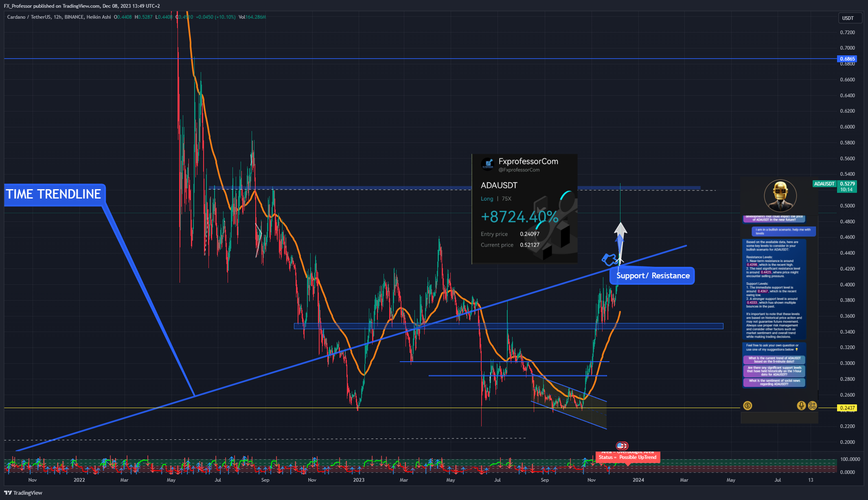Click the FxprofessorCom profile avatar on trade card
Viewport: 868px width, 500px height.
pyautogui.click(x=487, y=164)
